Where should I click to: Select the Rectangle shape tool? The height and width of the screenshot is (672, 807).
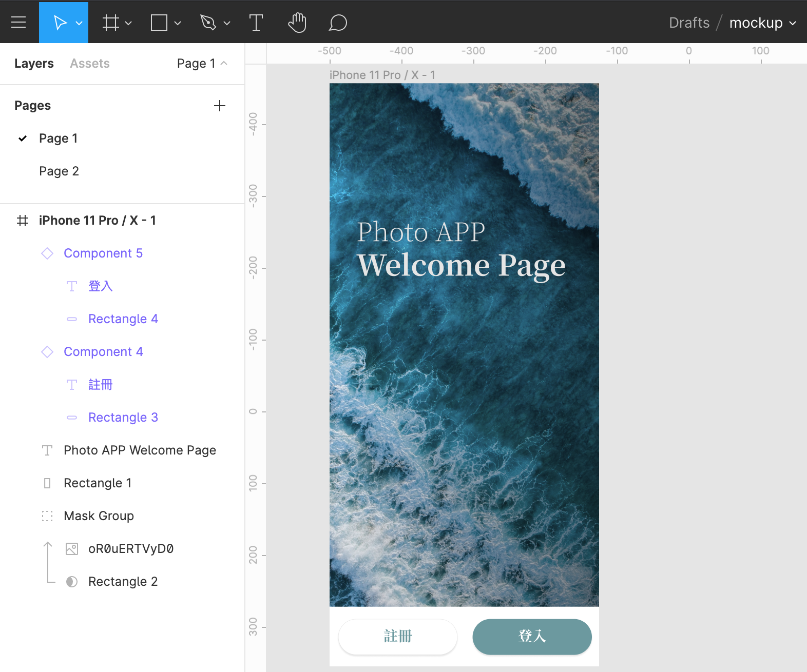click(159, 23)
